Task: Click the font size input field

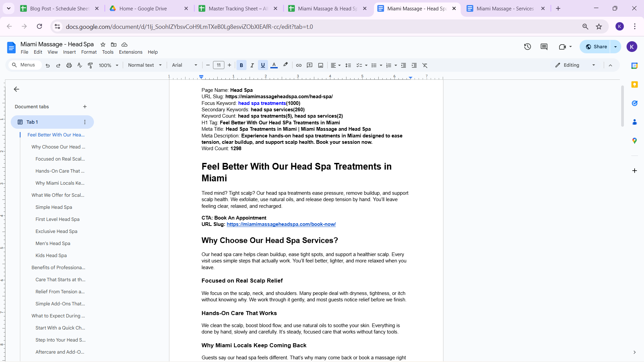Action: tap(219, 65)
